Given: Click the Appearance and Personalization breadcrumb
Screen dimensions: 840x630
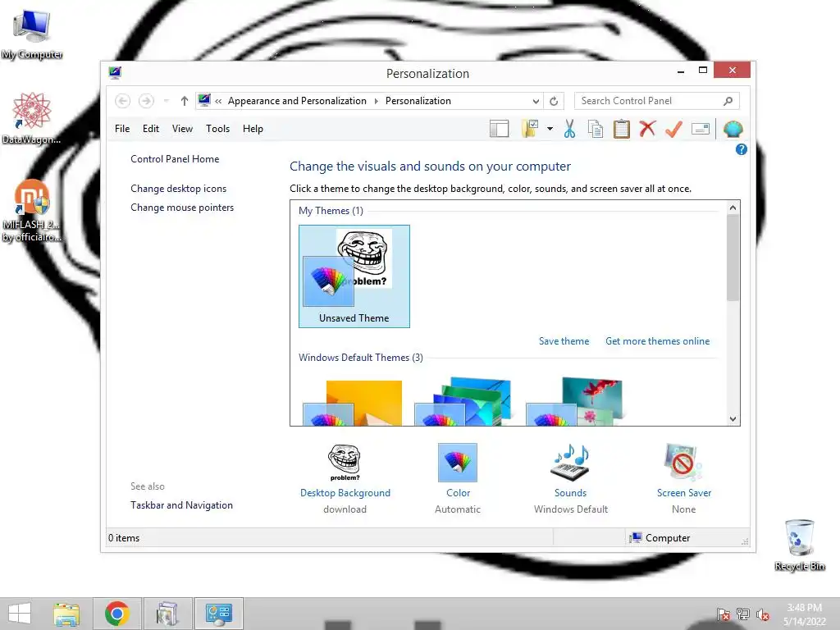Looking at the screenshot, I should [x=297, y=101].
